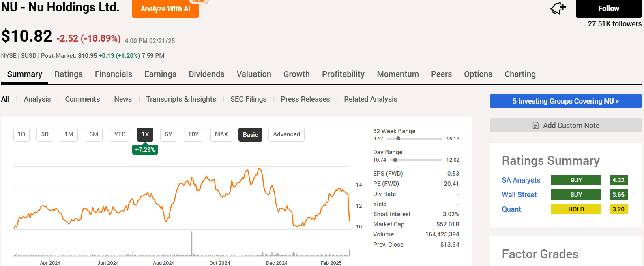This screenshot has height=266, width=644.
Task: Click the Prev. Close value $13.34
Action: coord(450,245)
